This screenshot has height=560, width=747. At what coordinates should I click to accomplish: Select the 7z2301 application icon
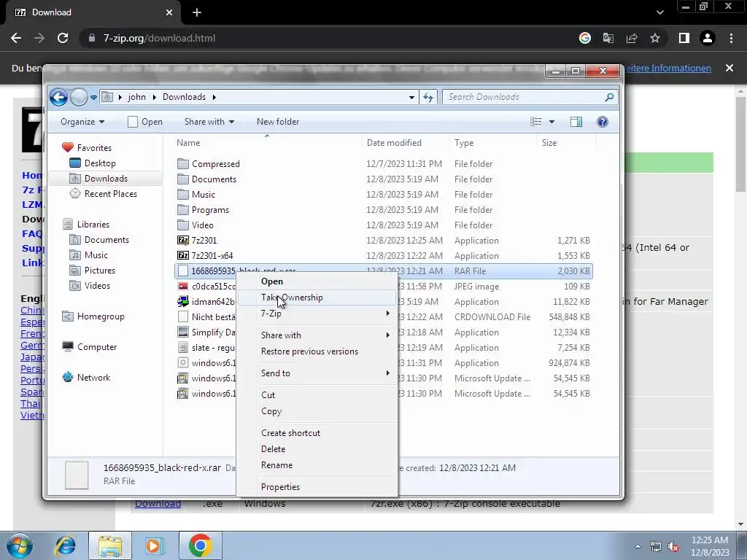(183, 241)
